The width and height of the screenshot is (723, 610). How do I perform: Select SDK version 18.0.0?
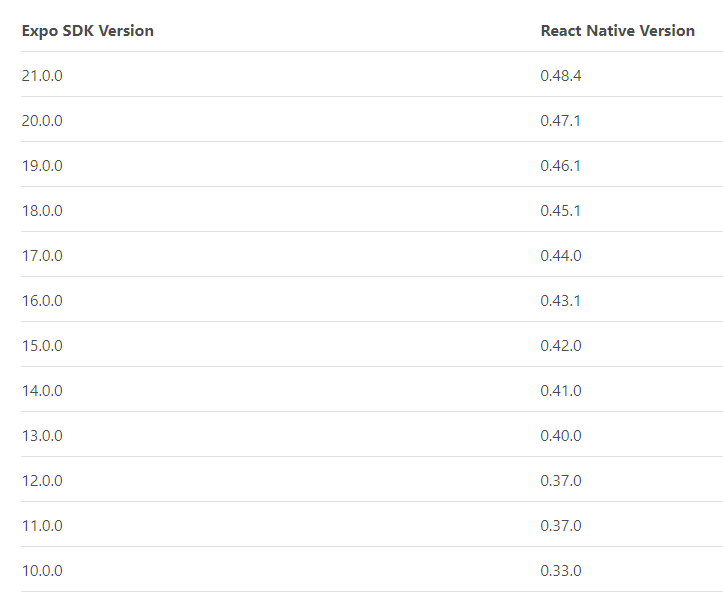click(42, 211)
